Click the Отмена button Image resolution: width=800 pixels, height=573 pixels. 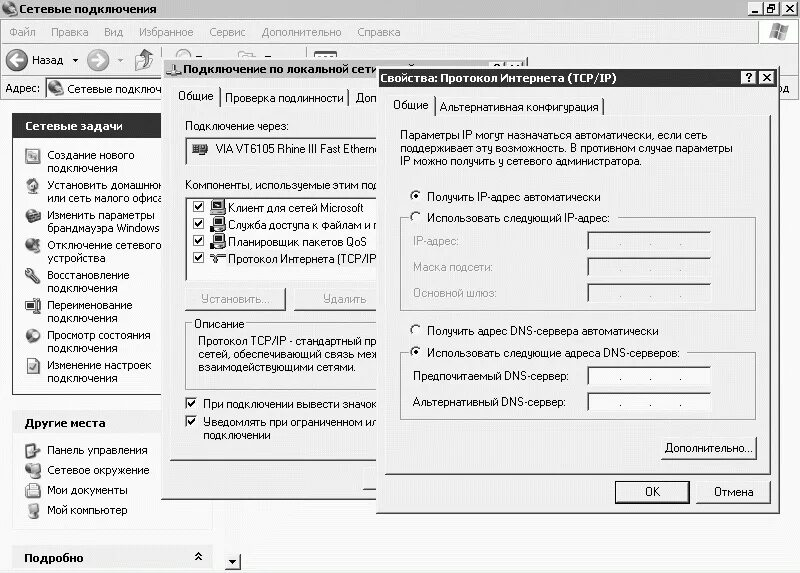(733, 492)
